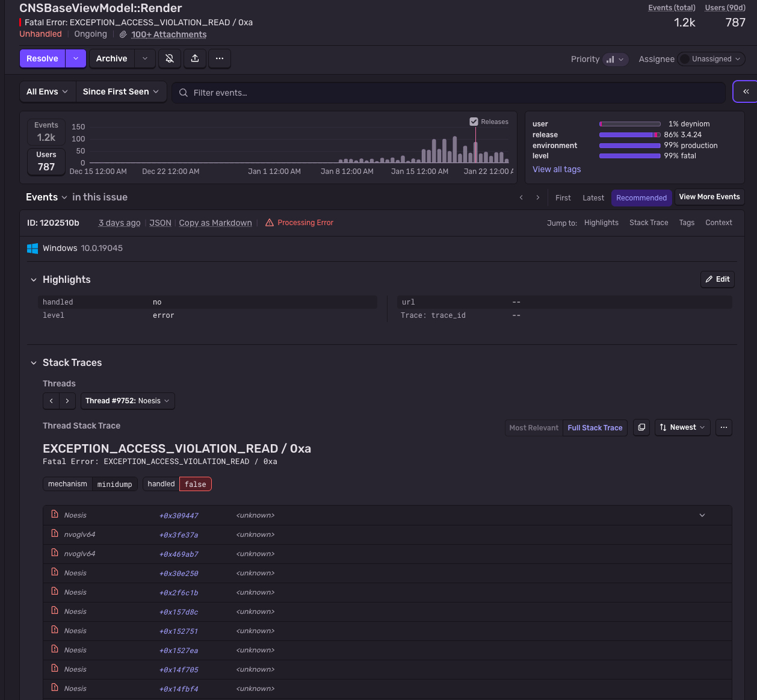Click the tallest bar in events chart
The image size is (757, 700).
(x=454, y=149)
